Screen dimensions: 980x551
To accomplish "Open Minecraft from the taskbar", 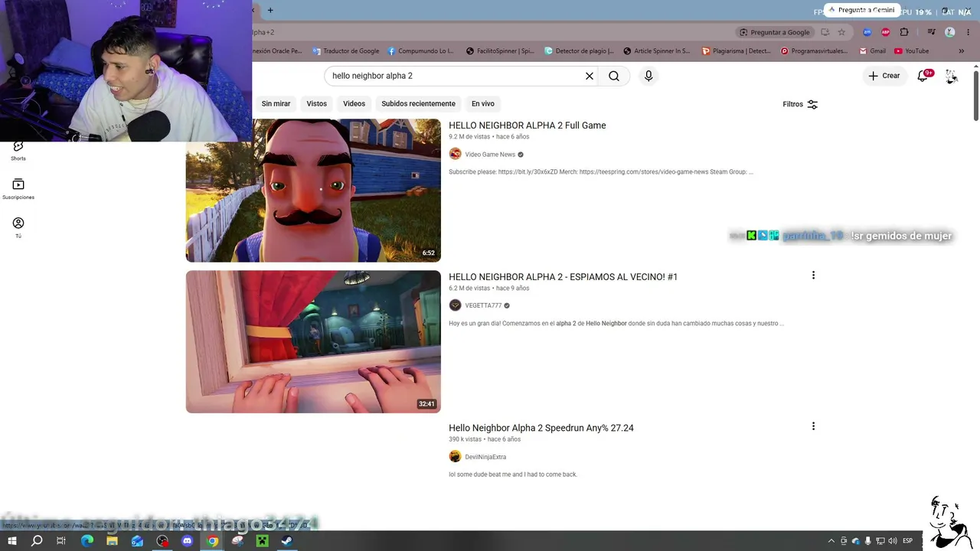I will click(x=262, y=541).
